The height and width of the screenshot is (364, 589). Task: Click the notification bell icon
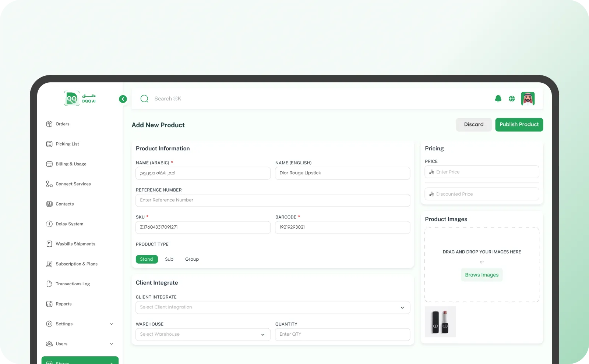pos(498,99)
